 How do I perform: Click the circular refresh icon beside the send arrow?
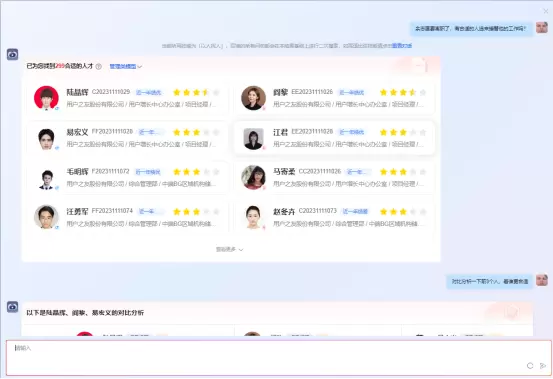[x=530, y=366]
